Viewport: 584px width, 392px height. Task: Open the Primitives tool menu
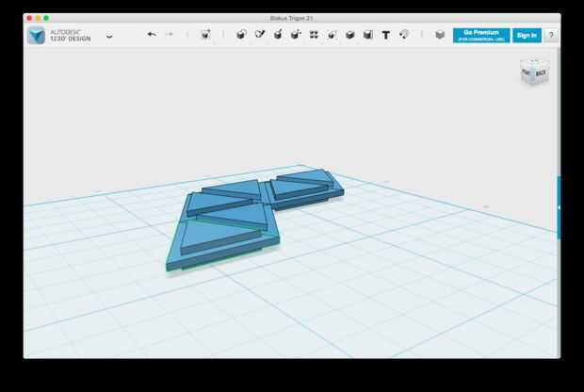[241, 35]
